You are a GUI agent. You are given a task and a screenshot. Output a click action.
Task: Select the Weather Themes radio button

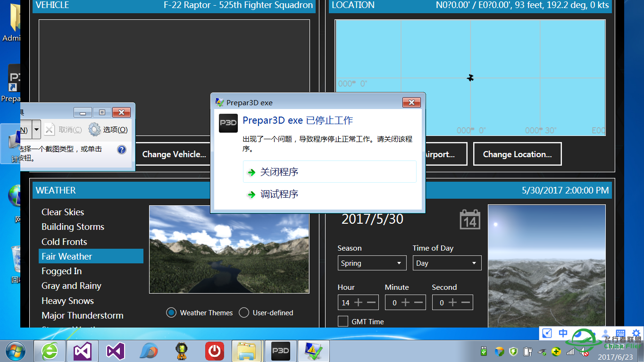(x=172, y=312)
